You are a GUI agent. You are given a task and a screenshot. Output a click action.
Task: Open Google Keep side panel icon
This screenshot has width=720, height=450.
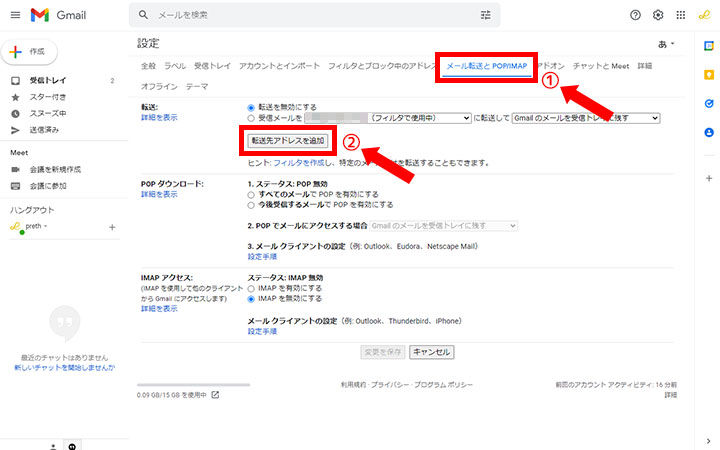pos(709,75)
